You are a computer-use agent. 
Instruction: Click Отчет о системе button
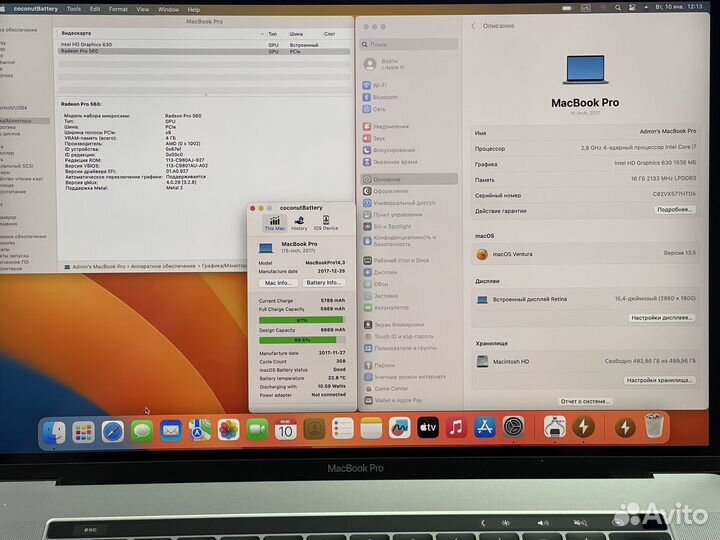[x=585, y=401]
